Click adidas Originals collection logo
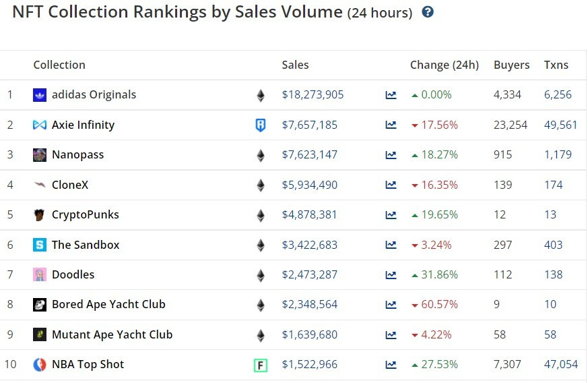 pos(40,95)
